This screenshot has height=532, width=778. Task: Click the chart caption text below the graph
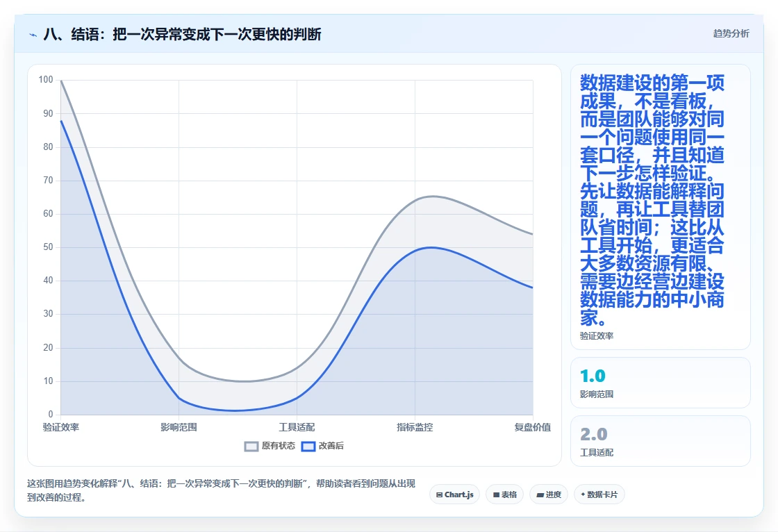pyautogui.click(x=221, y=490)
